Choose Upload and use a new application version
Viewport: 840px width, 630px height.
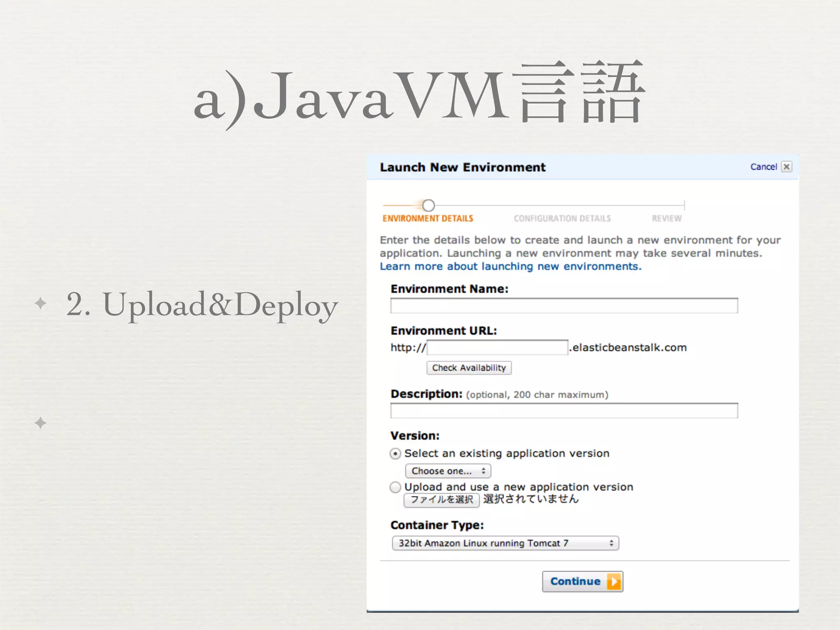pos(395,487)
